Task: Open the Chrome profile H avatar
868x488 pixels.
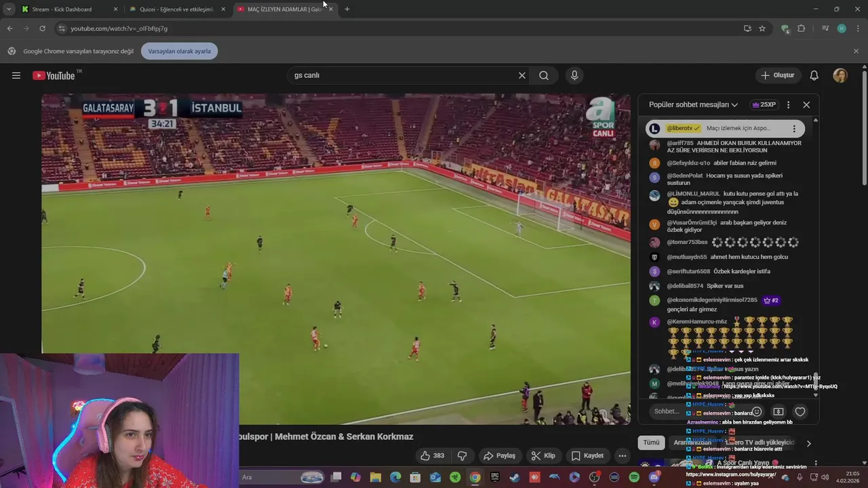Action: tap(842, 28)
